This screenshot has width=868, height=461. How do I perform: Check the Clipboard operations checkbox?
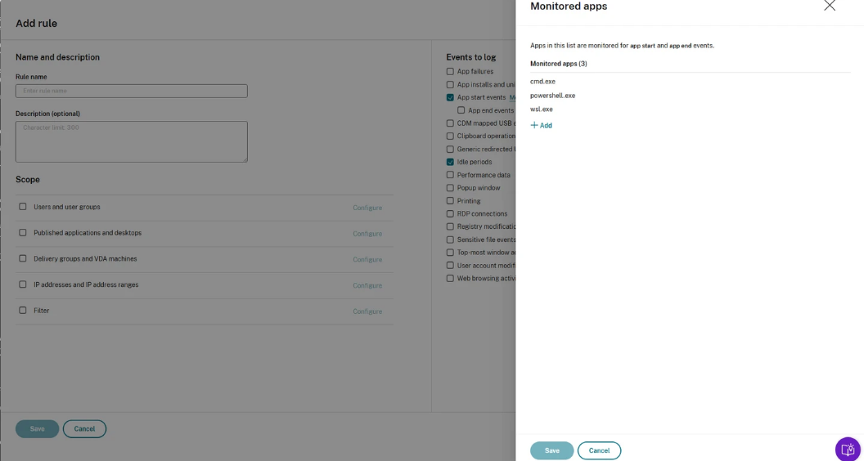[x=450, y=136]
